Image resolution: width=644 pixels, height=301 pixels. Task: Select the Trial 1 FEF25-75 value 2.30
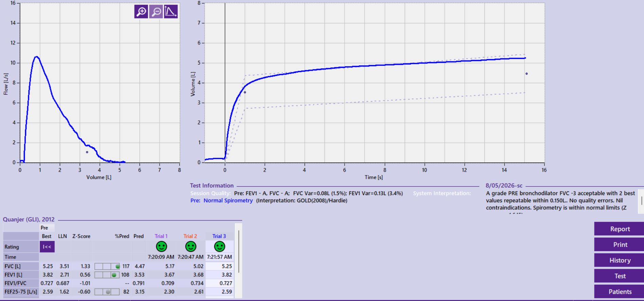[x=169, y=292]
